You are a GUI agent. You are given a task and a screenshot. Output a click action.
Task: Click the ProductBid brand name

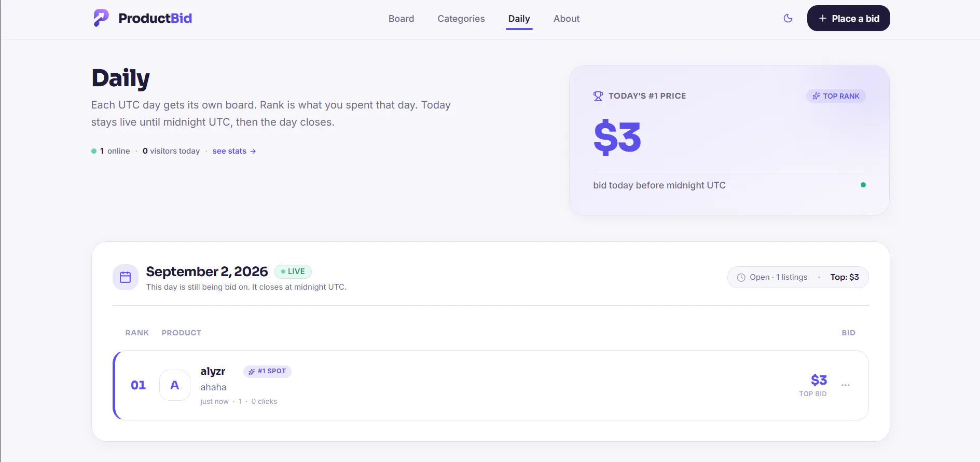pyautogui.click(x=155, y=18)
